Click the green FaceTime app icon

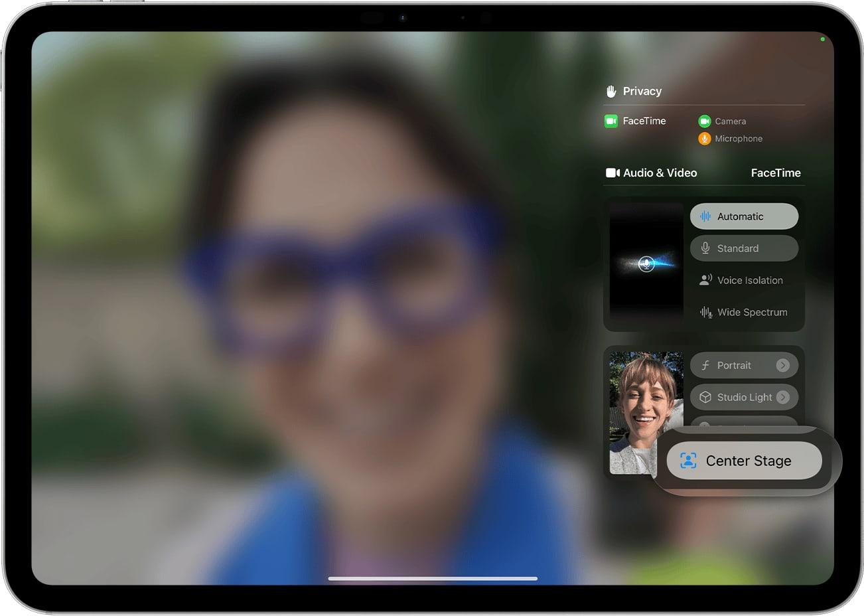(x=611, y=121)
